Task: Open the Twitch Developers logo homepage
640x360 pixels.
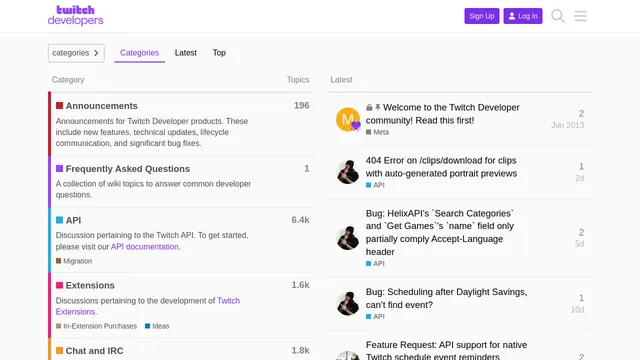Action: tap(76, 16)
